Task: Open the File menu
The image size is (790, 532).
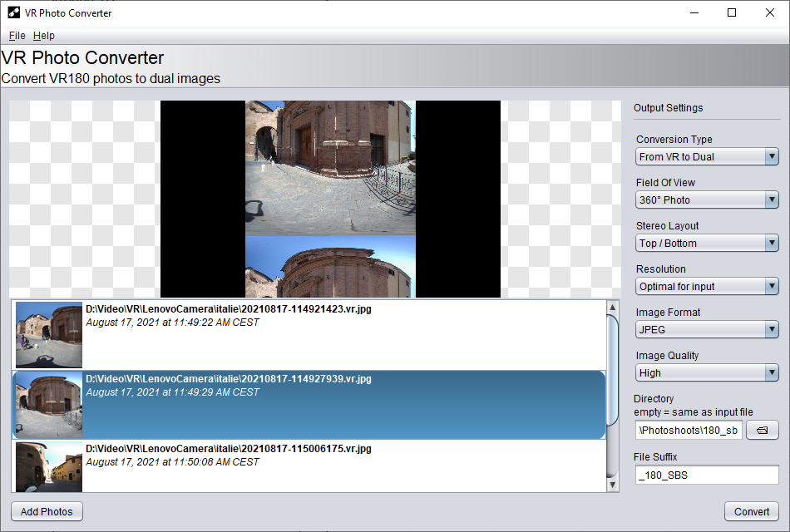Action: point(17,36)
